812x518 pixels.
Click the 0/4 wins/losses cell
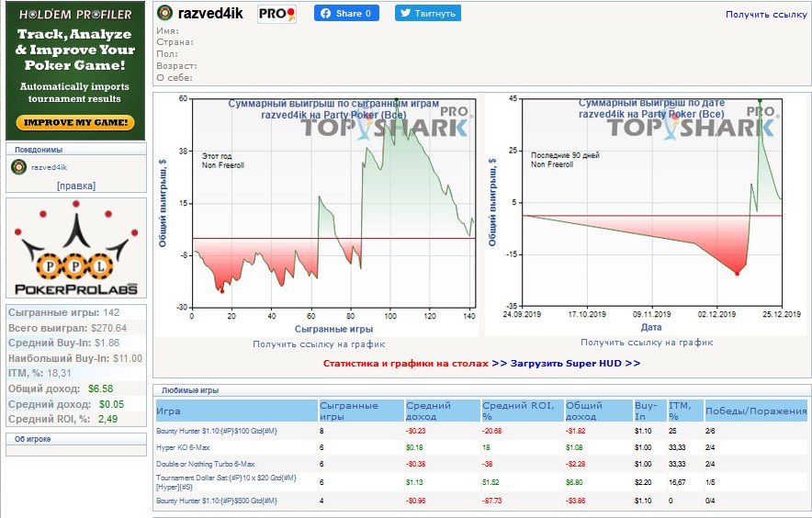710,501
